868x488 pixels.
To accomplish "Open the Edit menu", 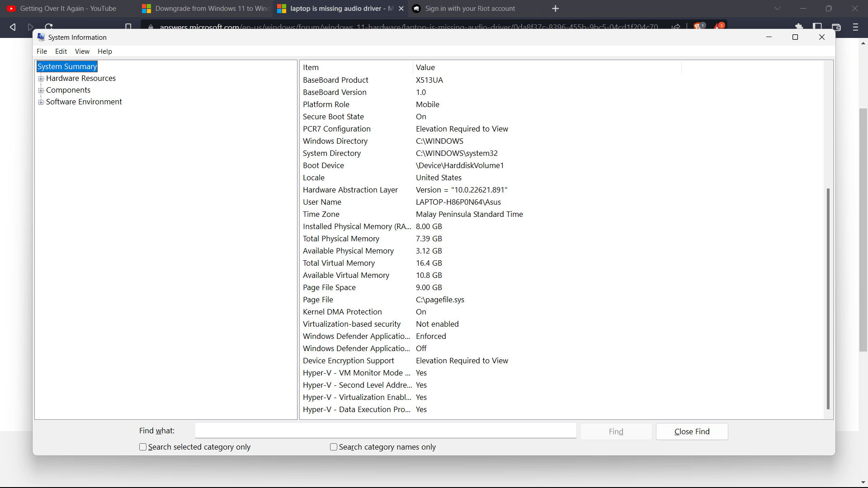I will click(x=61, y=52).
